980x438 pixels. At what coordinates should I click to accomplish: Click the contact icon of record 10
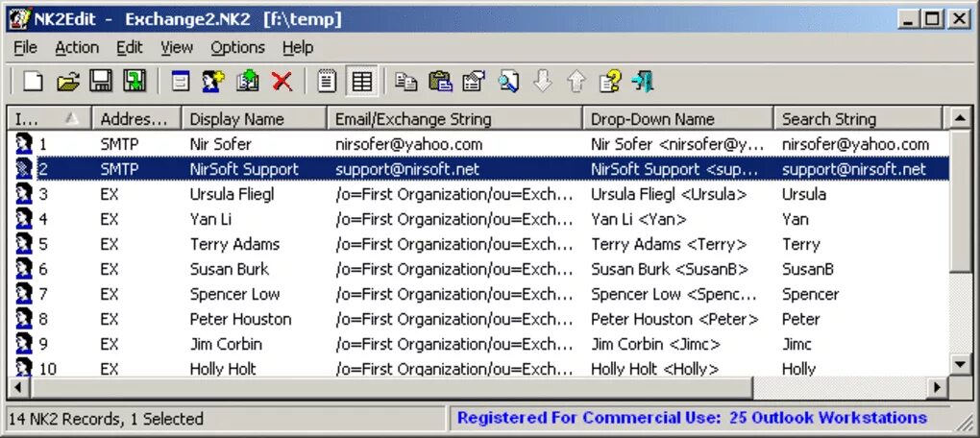(x=24, y=367)
